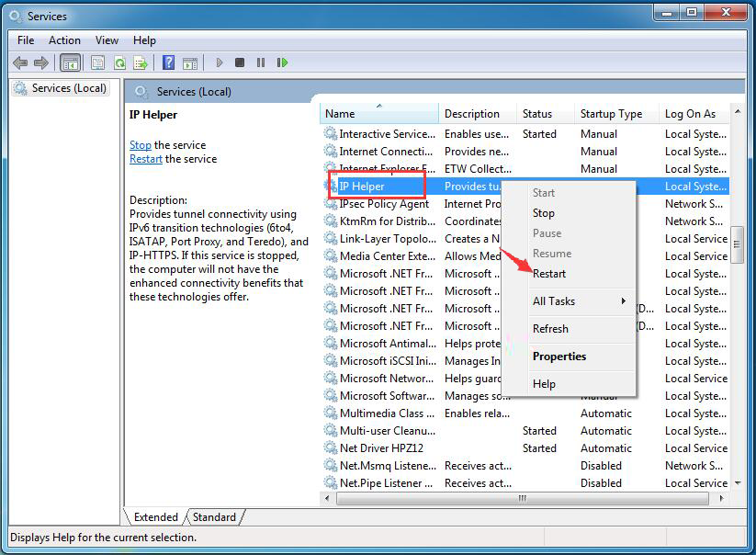Click the vertical scrollbar thumb
Screen dimensions: 756x555
coord(738,244)
